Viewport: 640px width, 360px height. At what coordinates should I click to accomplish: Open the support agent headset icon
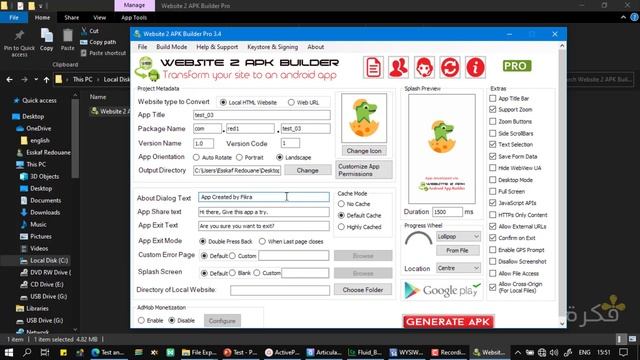coord(424,67)
